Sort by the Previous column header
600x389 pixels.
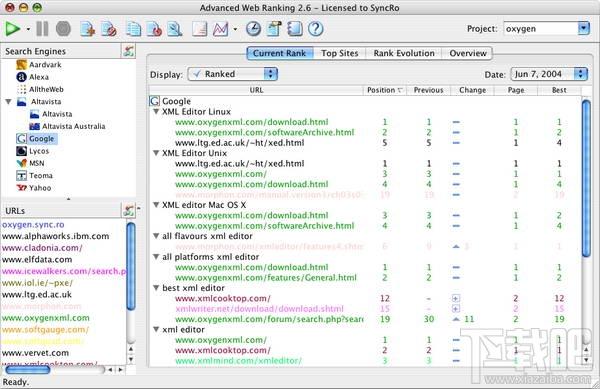pyautogui.click(x=429, y=90)
